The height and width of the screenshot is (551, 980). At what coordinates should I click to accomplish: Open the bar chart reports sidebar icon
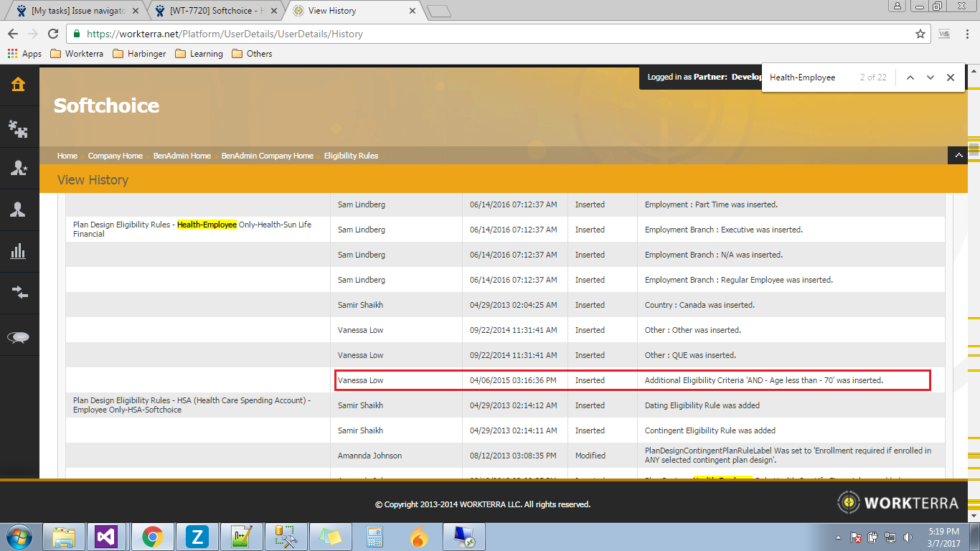point(19,251)
